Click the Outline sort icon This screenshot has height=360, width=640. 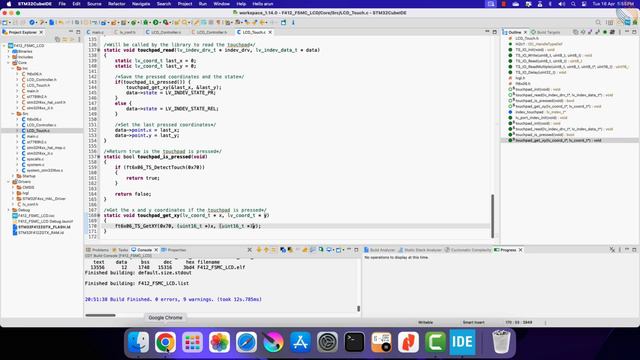(x=582, y=32)
